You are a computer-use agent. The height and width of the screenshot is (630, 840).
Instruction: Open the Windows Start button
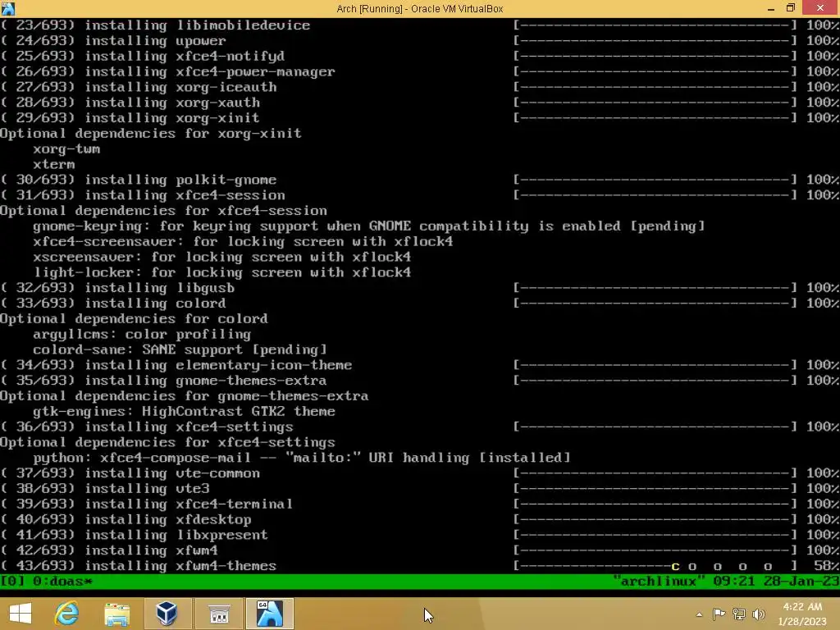(x=21, y=614)
